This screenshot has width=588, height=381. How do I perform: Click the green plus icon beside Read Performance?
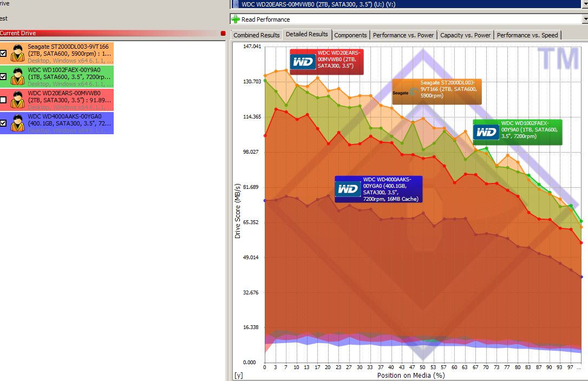(x=236, y=19)
